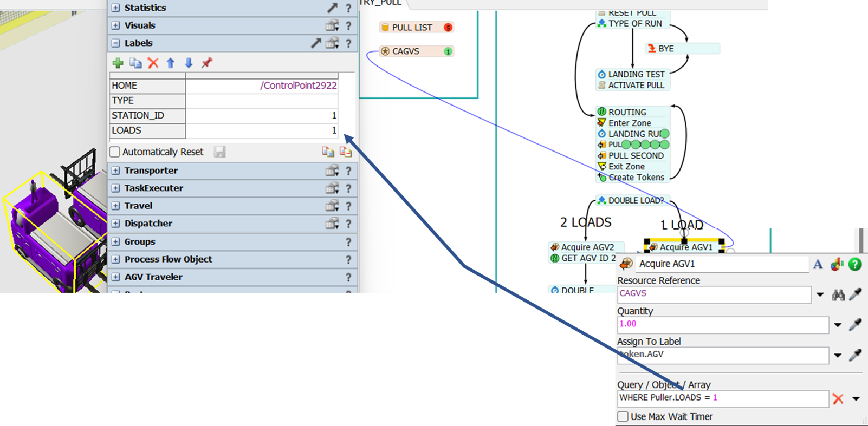
Task: Expand the Process Flow Object section
Action: point(115,259)
